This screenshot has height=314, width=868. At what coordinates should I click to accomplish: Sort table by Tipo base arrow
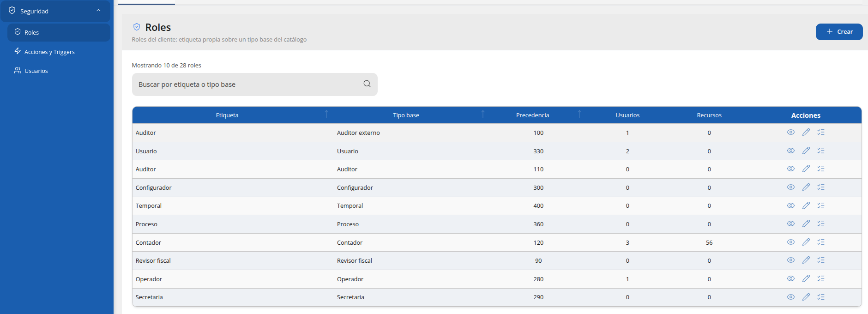(x=483, y=114)
